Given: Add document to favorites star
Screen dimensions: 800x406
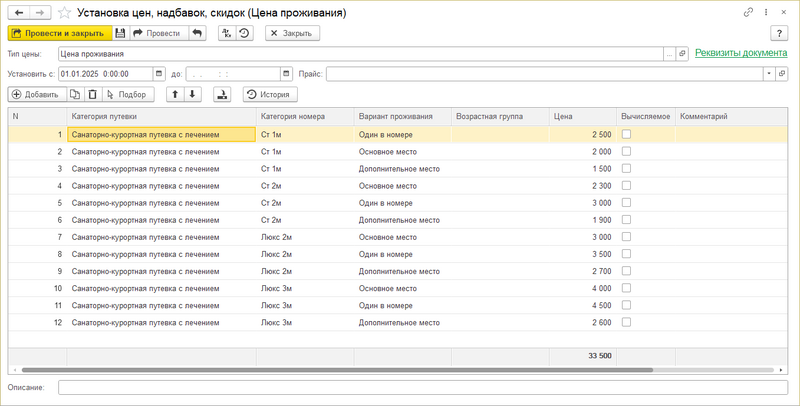Looking at the screenshot, I should 64,13.
